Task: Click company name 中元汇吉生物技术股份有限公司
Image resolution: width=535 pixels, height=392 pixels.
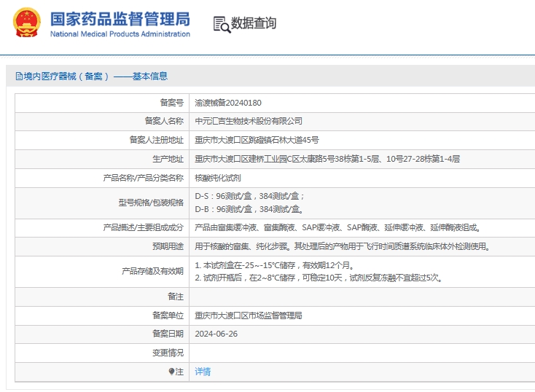Action: 249,121
